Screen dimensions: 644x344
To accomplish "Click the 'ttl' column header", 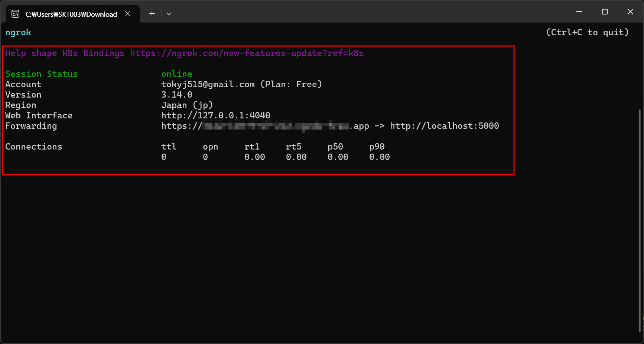I will [169, 147].
